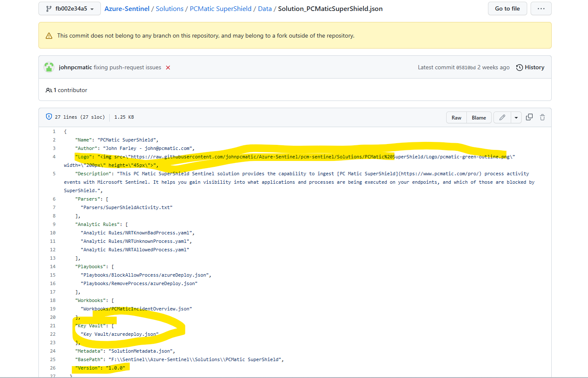
Task: Select line number 4 of the code
Action: tap(54, 157)
